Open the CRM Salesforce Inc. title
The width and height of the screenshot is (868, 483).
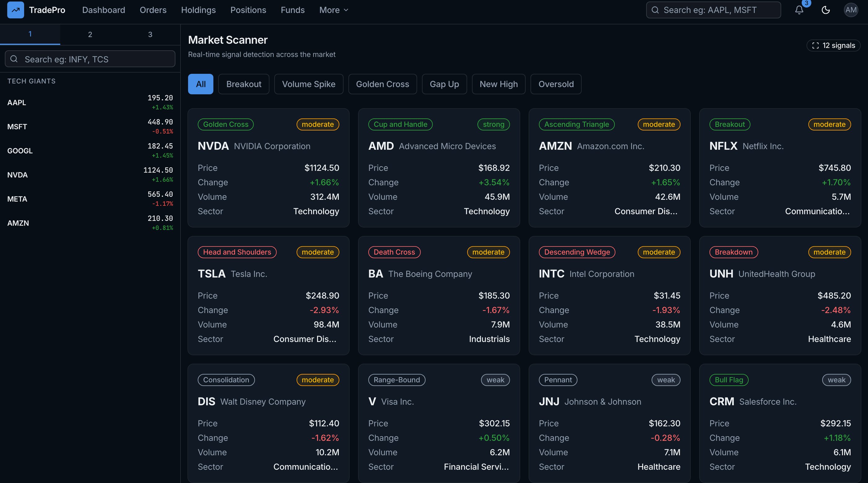pos(753,401)
